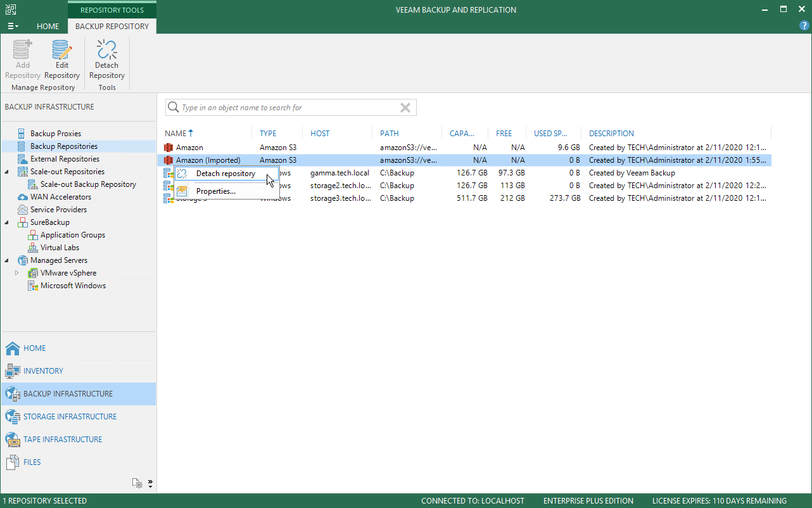
Task: Click the object name search field
Action: pyautogui.click(x=291, y=108)
